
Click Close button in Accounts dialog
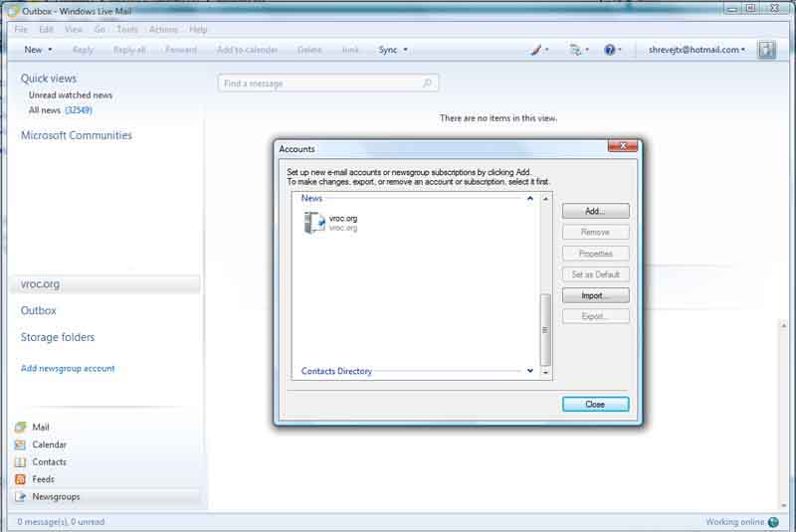[595, 404]
